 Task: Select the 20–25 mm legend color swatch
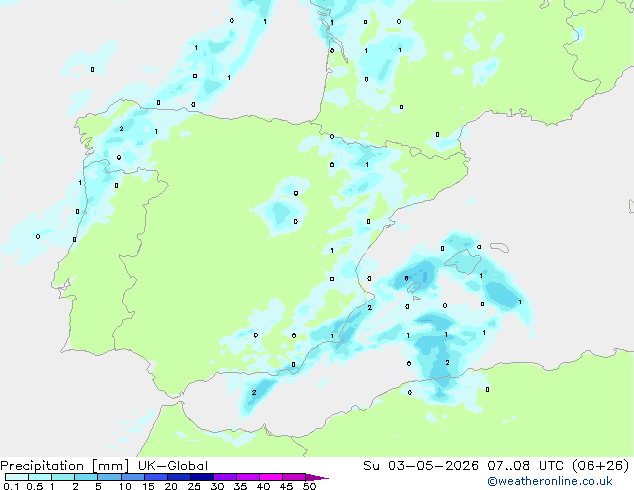(179, 477)
